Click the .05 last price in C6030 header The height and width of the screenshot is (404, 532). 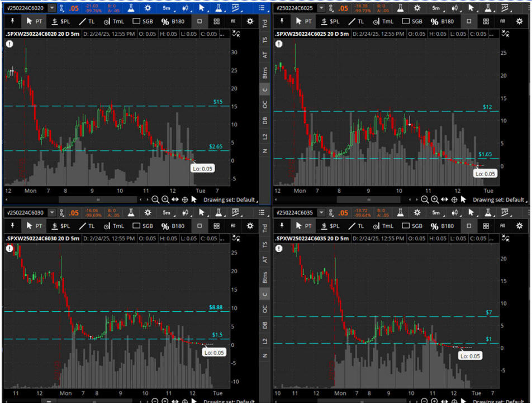click(74, 213)
